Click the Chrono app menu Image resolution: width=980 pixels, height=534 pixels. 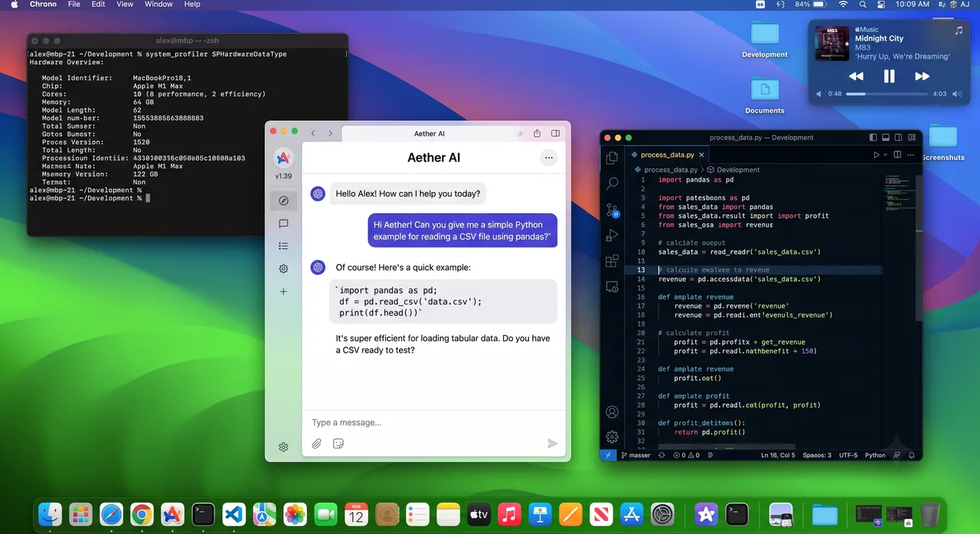pos(43,5)
